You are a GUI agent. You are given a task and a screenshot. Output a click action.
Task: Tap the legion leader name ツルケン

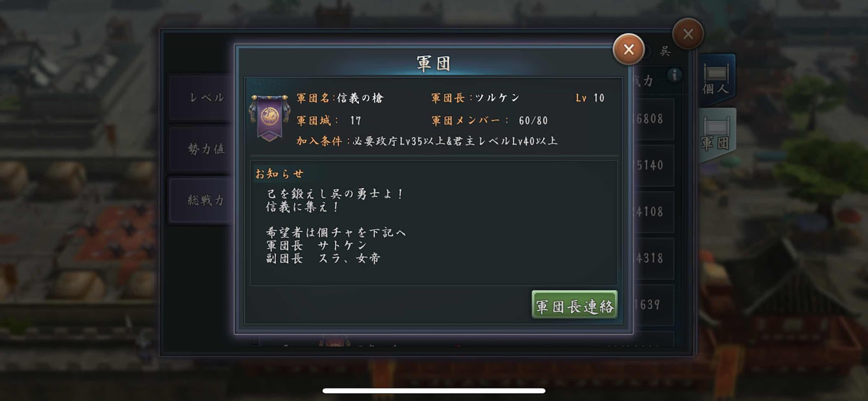pos(497,98)
